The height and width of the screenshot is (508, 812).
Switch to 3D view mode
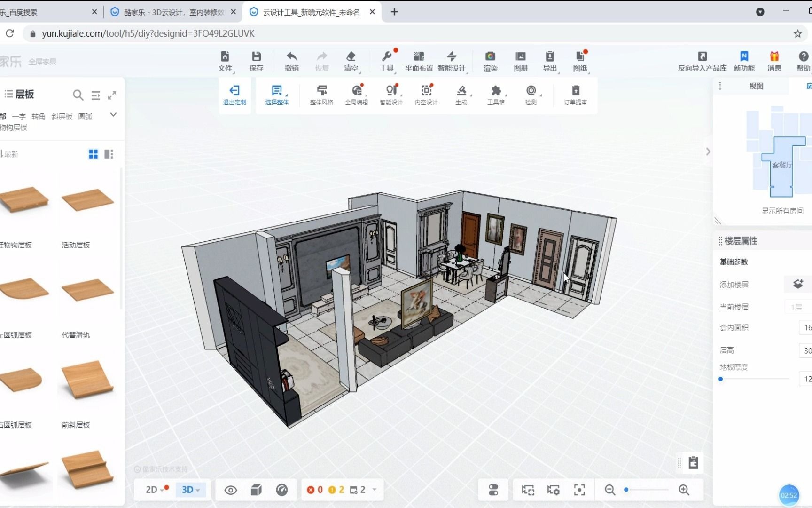pos(190,490)
